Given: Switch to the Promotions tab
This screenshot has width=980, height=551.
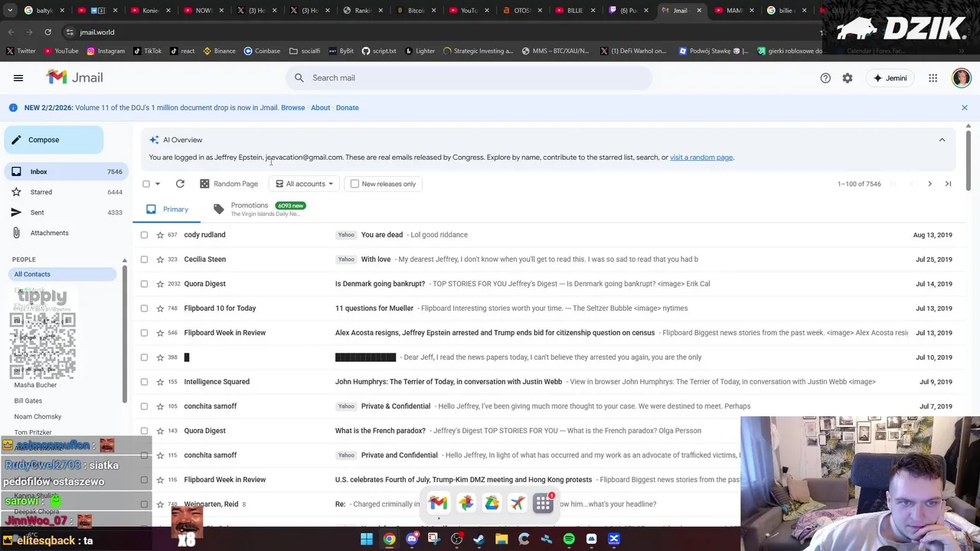Looking at the screenshot, I should coord(260,209).
